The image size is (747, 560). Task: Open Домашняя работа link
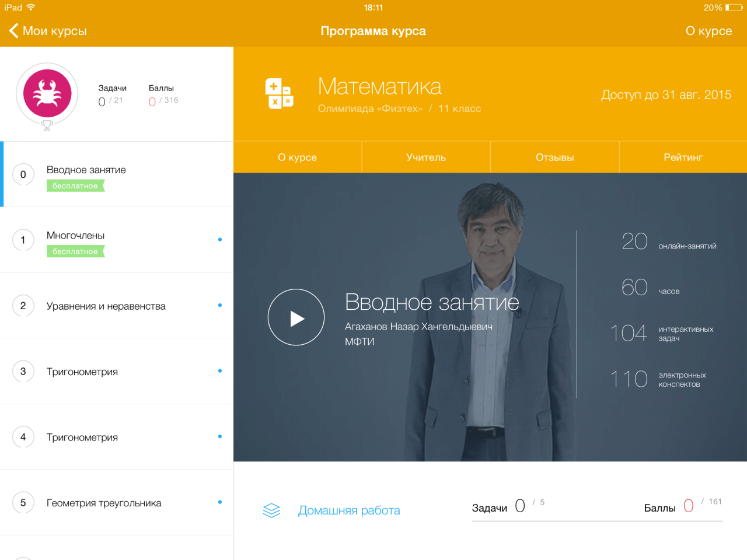pyautogui.click(x=349, y=510)
